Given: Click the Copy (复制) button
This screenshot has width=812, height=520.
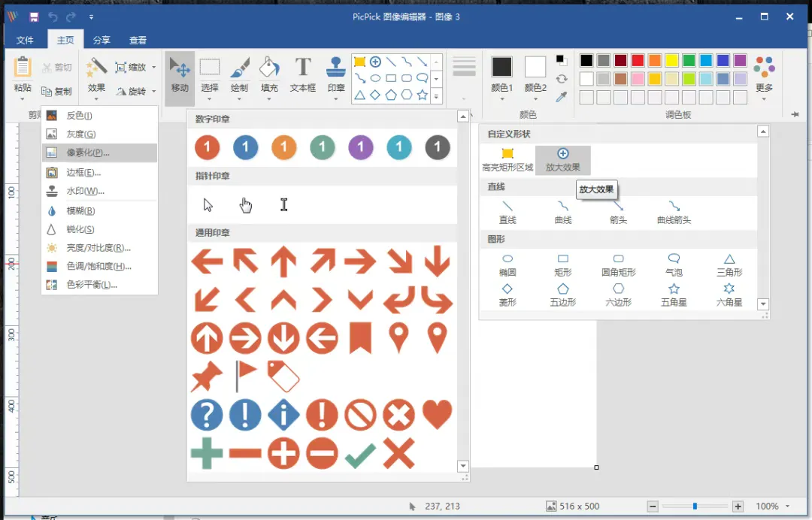Looking at the screenshot, I should point(57,92).
